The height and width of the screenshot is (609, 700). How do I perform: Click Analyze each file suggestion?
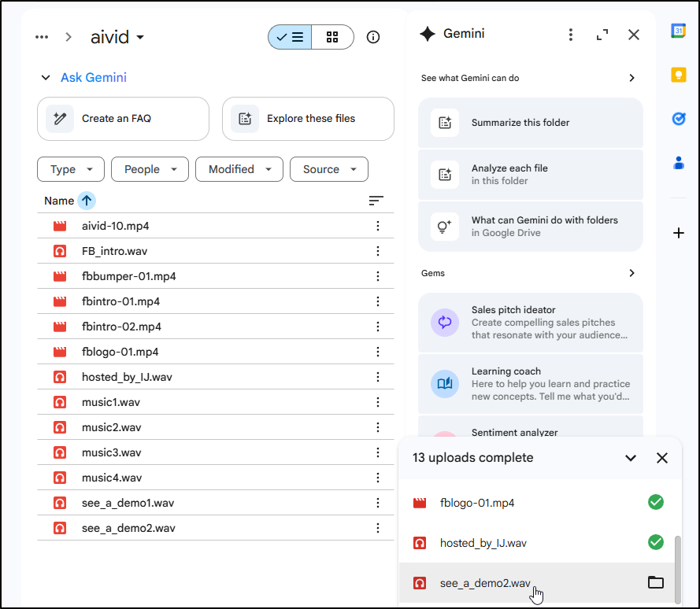[531, 175]
